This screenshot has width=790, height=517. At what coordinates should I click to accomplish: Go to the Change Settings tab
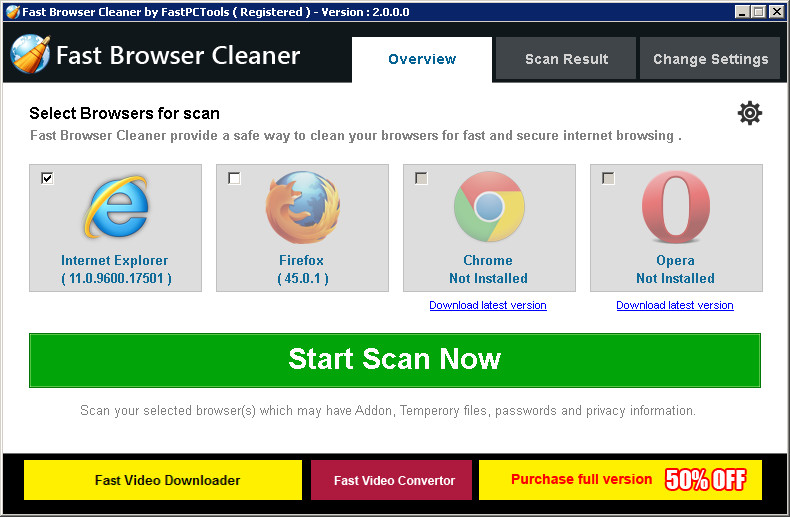point(710,59)
